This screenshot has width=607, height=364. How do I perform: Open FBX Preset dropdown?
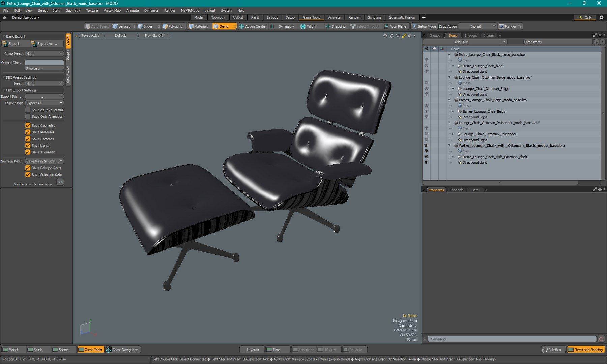click(x=45, y=84)
